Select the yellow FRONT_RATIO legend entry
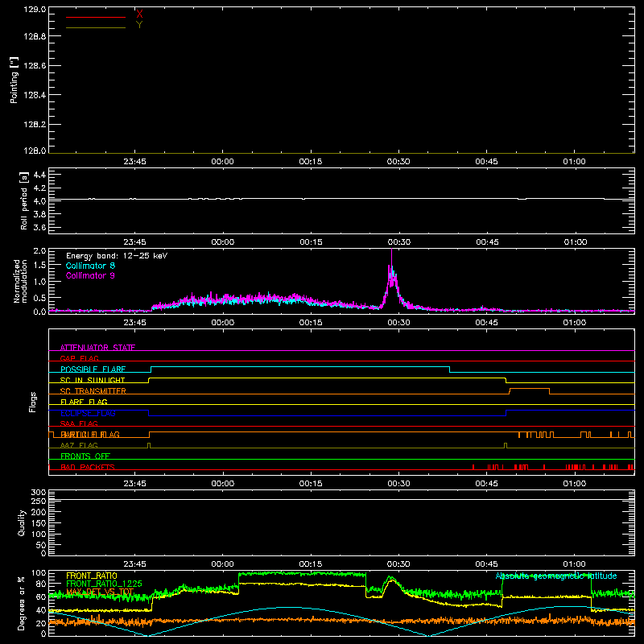Screen dimensions: 644x644 (x=92, y=576)
